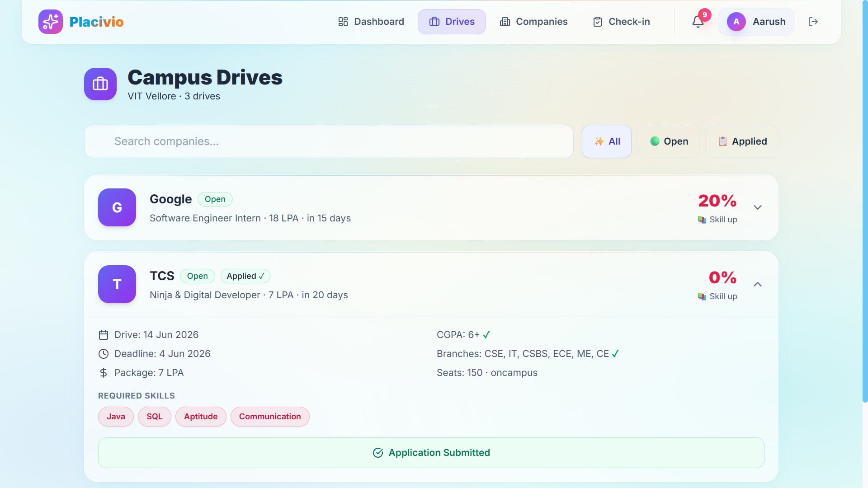
Task: Click the clock icon beside Deadline
Action: point(104,354)
